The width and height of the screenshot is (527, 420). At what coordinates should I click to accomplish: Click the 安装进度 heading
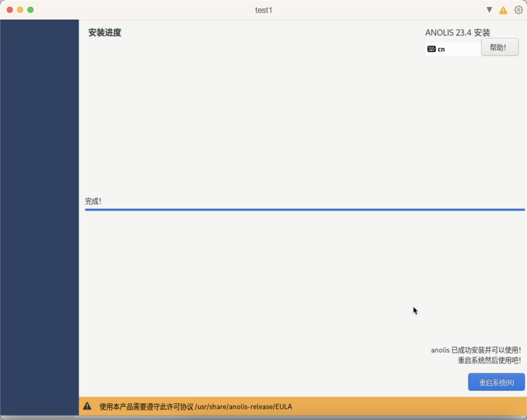click(x=105, y=32)
